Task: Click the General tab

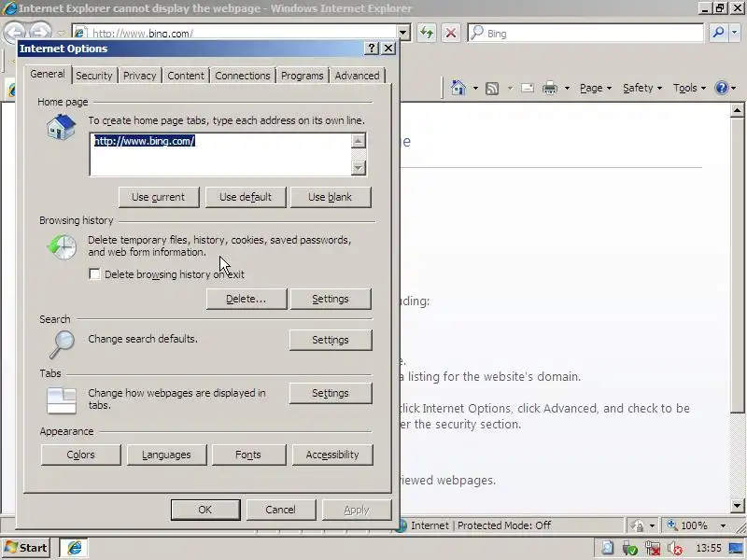Action: 48,75
